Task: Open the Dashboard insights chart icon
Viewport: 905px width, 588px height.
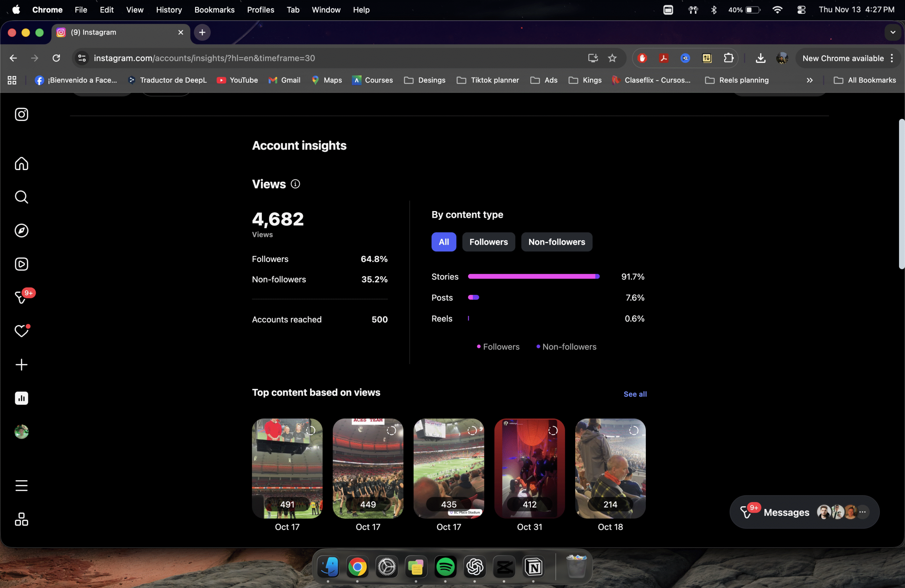Action: [21, 398]
